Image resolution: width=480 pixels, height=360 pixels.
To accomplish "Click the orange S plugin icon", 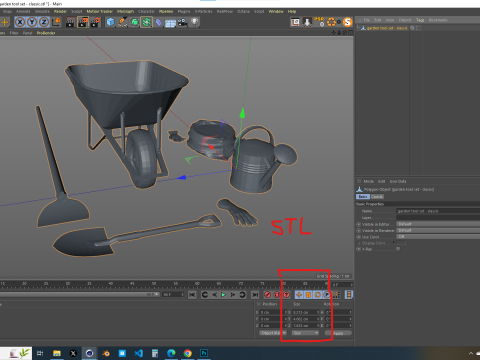I will pyautogui.click(x=347, y=22).
